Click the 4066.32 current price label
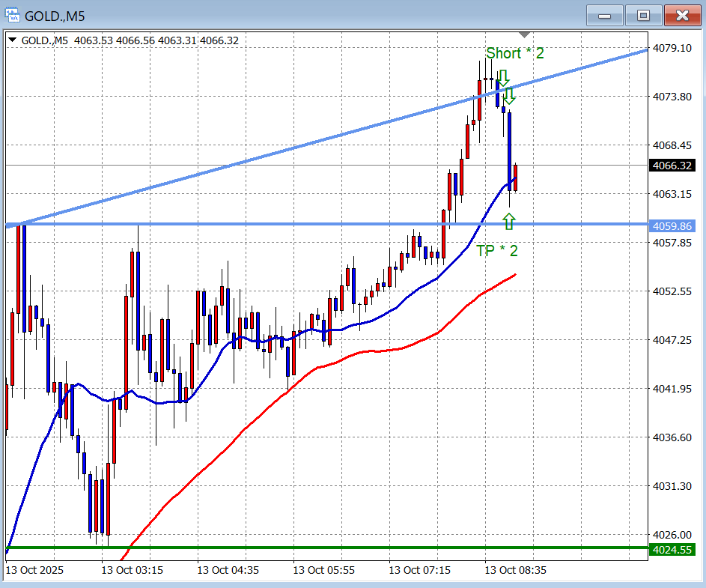706x588 pixels. tap(672, 166)
